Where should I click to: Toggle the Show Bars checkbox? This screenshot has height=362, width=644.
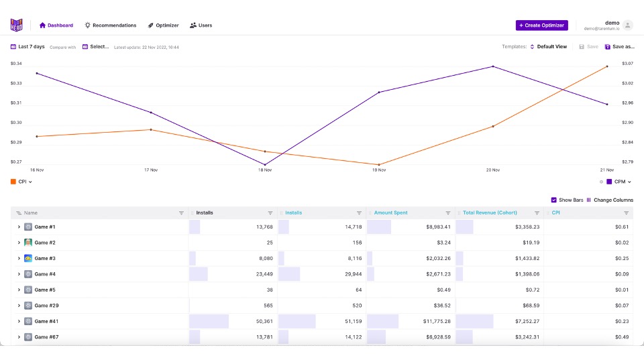pos(553,200)
